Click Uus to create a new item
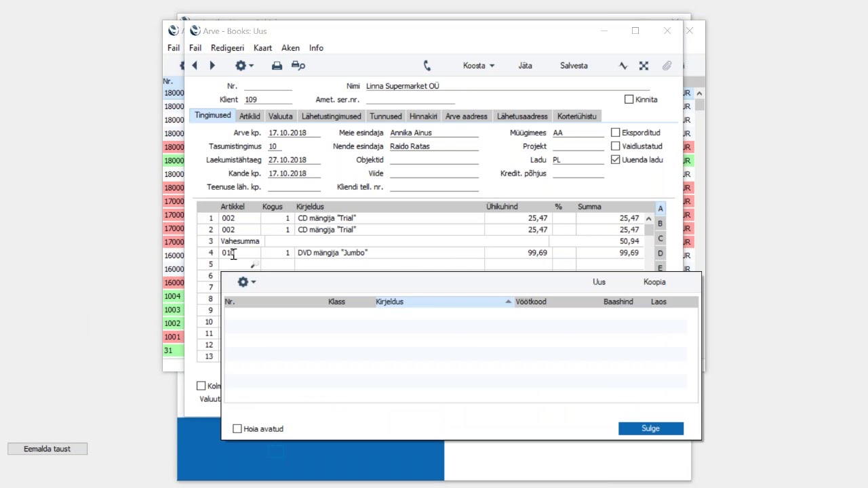 tap(599, 282)
